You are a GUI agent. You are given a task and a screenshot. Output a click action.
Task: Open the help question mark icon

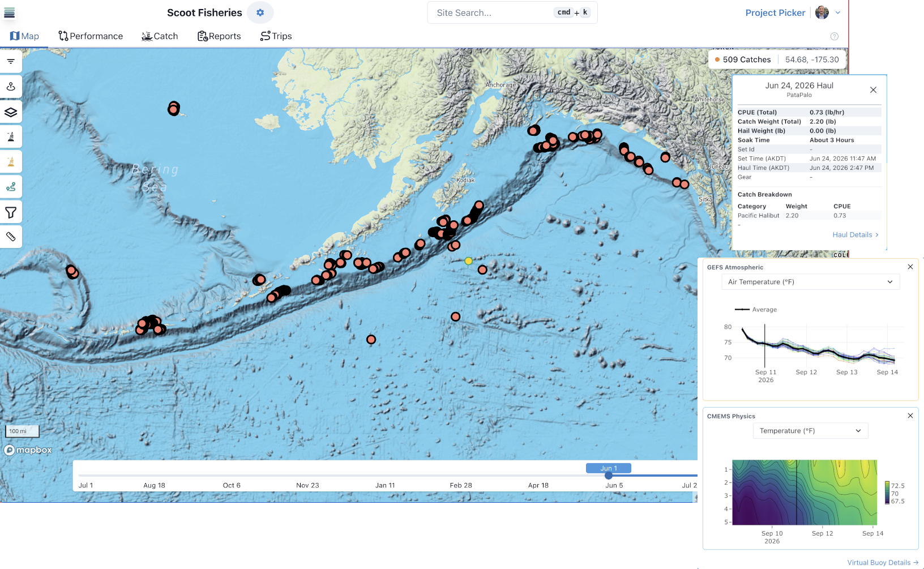click(x=834, y=36)
